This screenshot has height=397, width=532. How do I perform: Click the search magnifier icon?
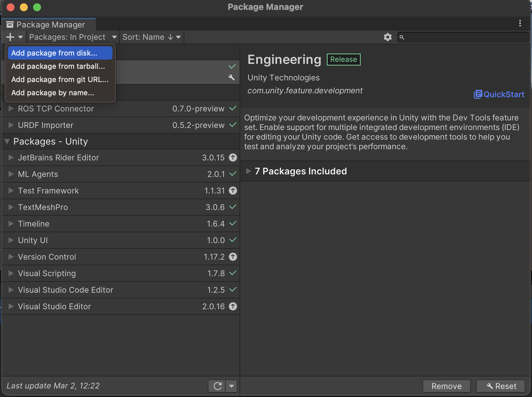pyautogui.click(x=402, y=37)
